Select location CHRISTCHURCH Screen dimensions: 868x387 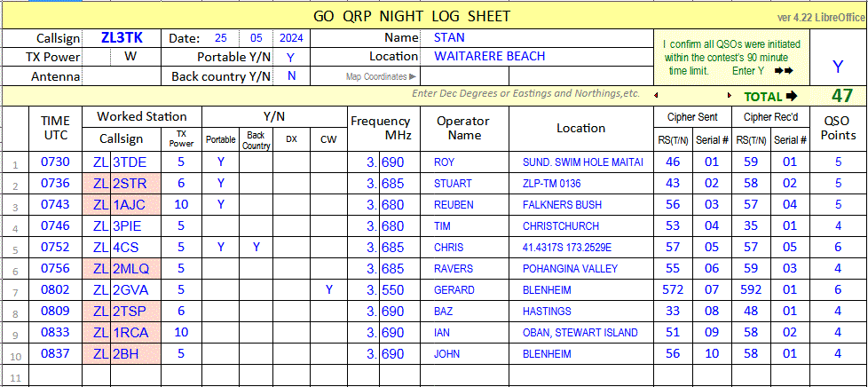pyautogui.click(x=561, y=225)
